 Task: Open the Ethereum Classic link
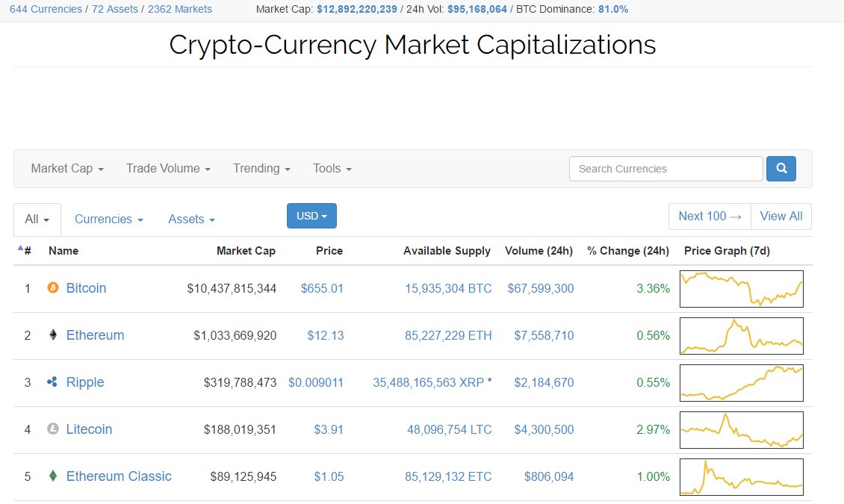tap(119, 476)
